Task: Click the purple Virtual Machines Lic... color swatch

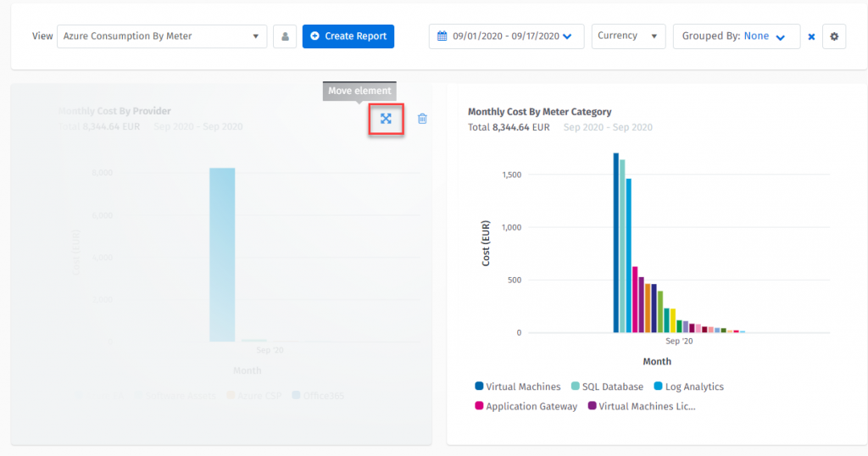Action: (593, 407)
